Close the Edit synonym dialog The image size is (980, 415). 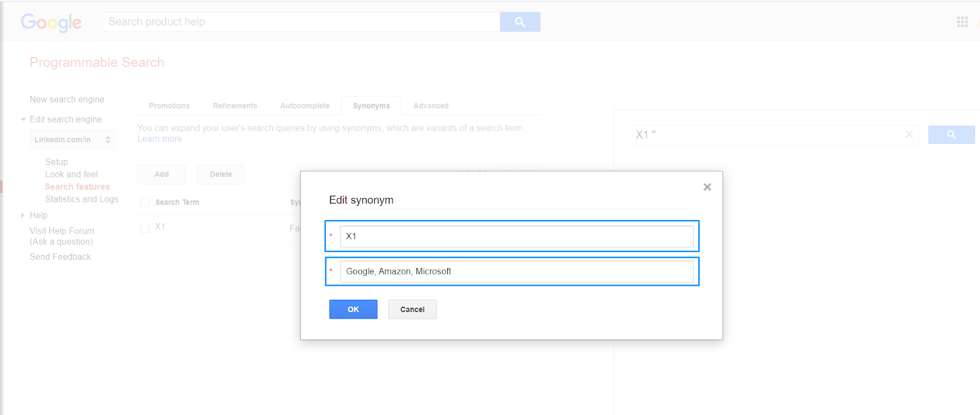(x=707, y=187)
